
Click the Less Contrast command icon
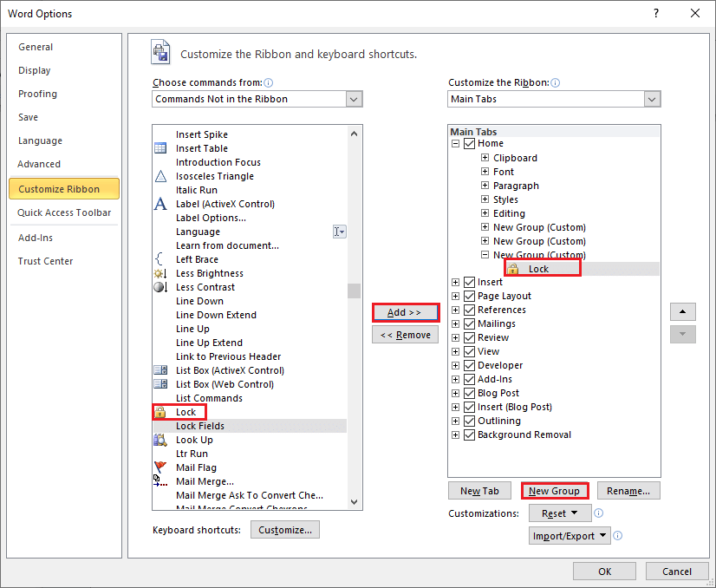(x=159, y=287)
